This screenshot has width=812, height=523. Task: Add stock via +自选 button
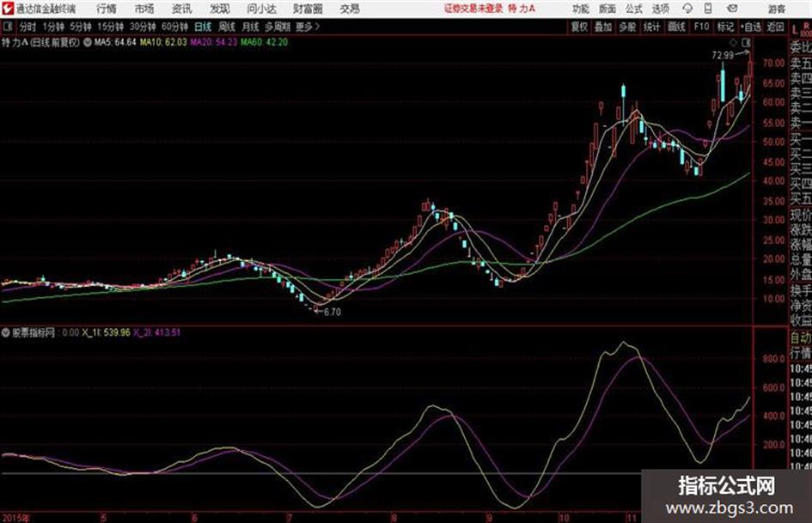751,27
